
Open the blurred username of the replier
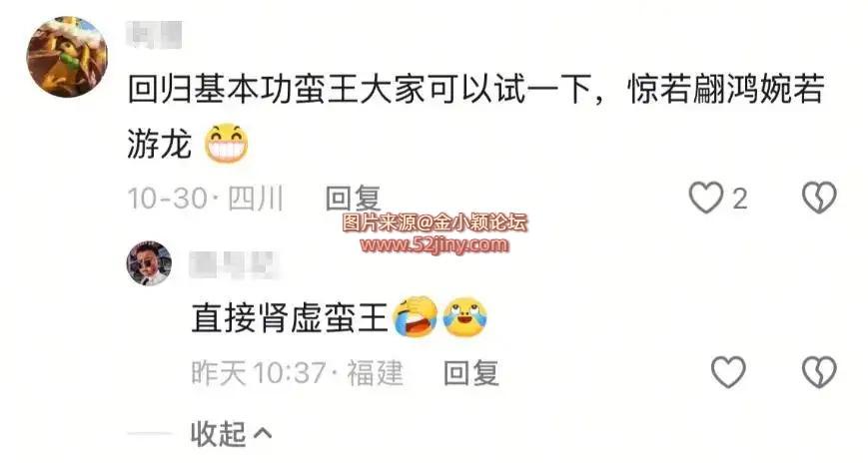[232, 263]
